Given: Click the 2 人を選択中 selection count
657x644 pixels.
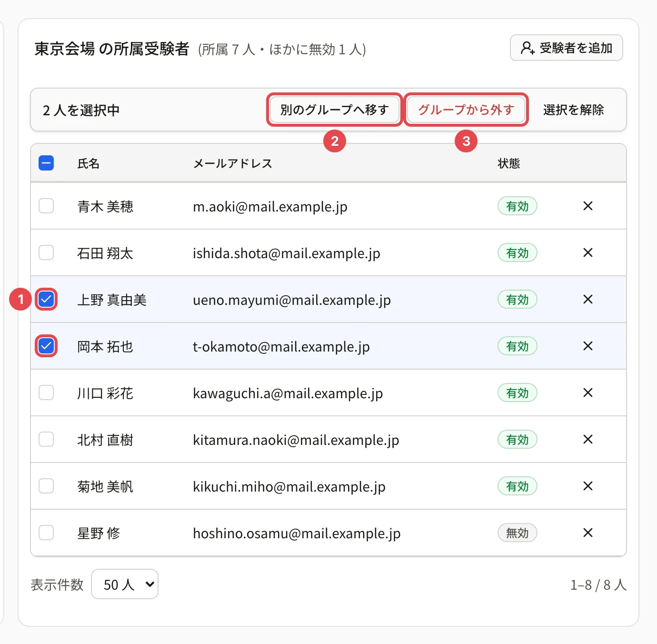Looking at the screenshot, I should pos(81,110).
